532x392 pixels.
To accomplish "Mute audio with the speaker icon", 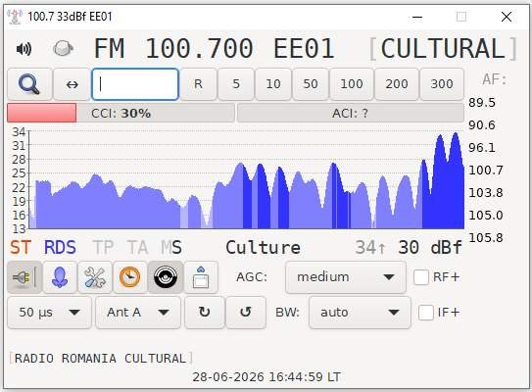I will tap(24, 49).
